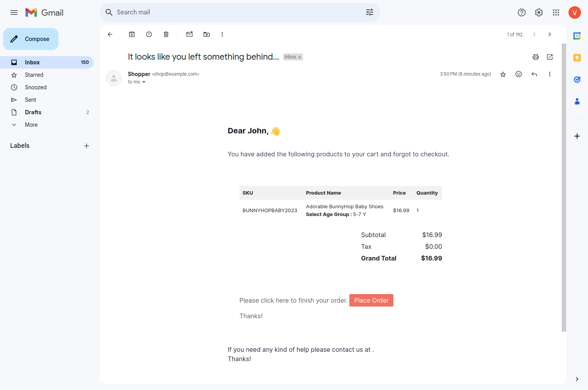Click the message vertical scrollbar
The height and width of the screenshot is (390, 588).
coord(564,187)
